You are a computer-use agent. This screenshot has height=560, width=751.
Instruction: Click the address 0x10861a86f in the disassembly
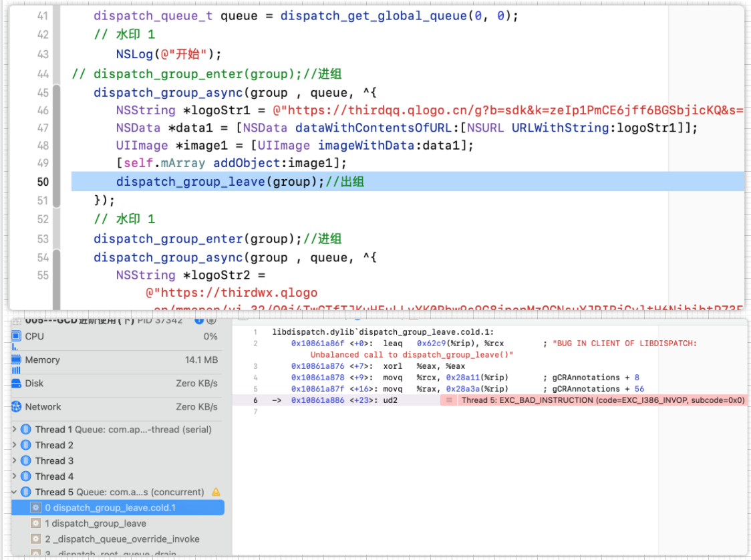(x=317, y=343)
